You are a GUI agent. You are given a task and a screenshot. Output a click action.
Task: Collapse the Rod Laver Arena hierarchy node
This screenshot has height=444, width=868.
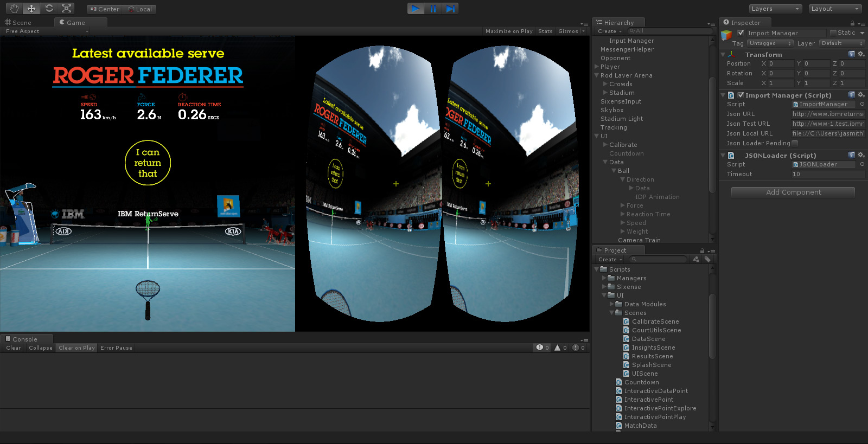click(x=597, y=75)
